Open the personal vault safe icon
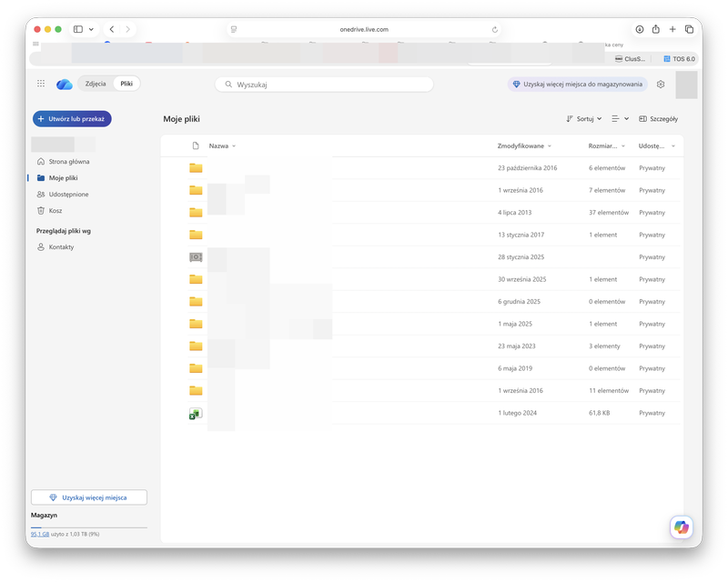This screenshot has height=582, width=728. pyautogui.click(x=196, y=257)
